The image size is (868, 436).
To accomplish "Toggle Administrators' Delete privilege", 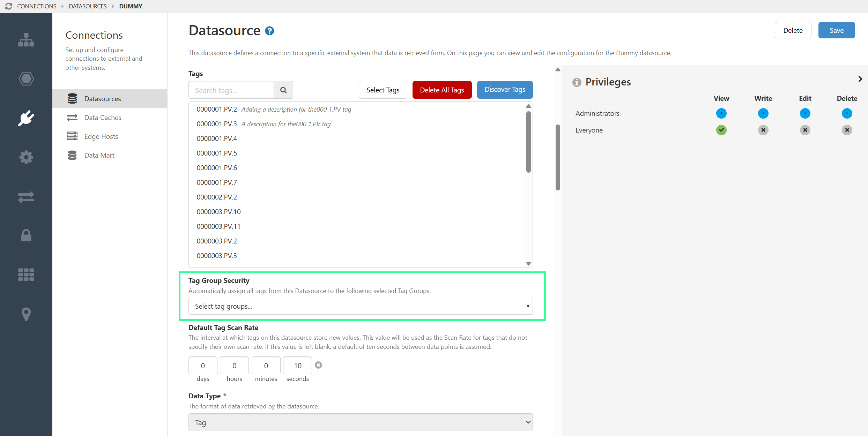I will 847,113.
